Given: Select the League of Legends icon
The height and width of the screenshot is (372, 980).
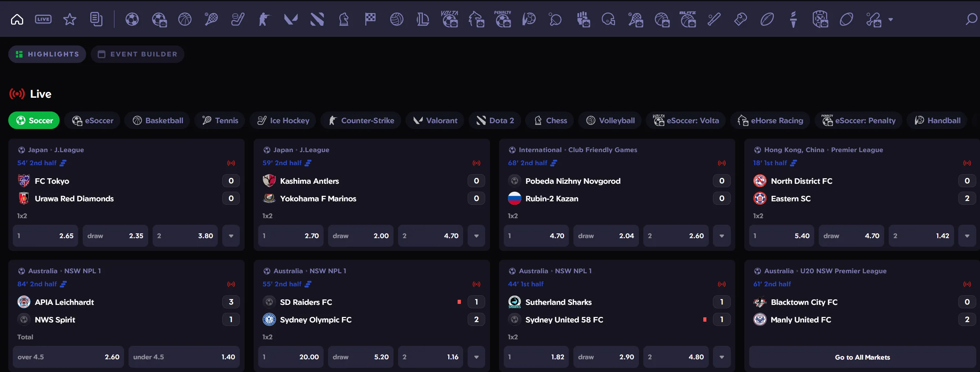Looking at the screenshot, I should coord(423,19).
